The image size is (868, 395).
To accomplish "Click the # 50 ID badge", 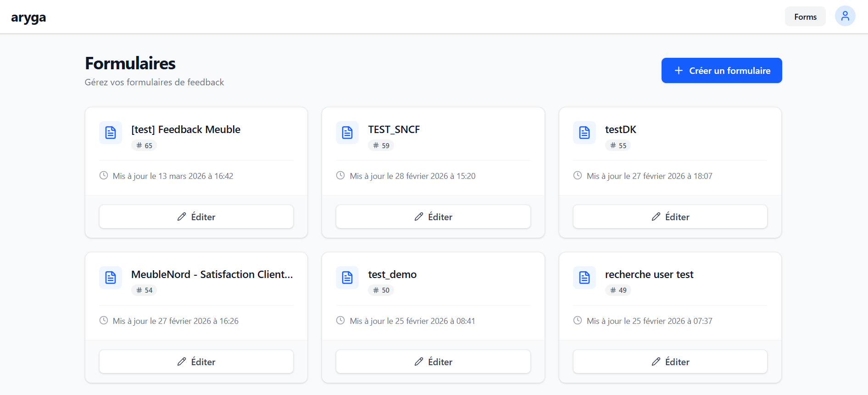I will click(x=381, y=290).
